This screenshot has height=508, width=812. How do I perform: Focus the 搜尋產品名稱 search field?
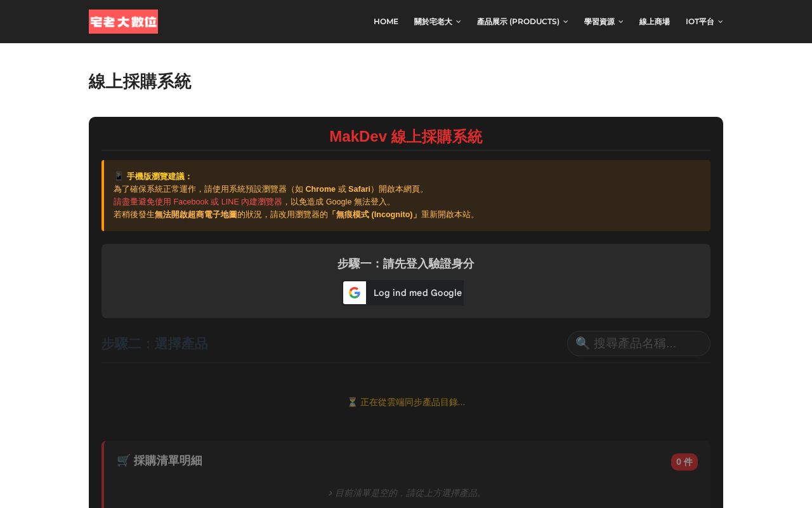point(638,344)
